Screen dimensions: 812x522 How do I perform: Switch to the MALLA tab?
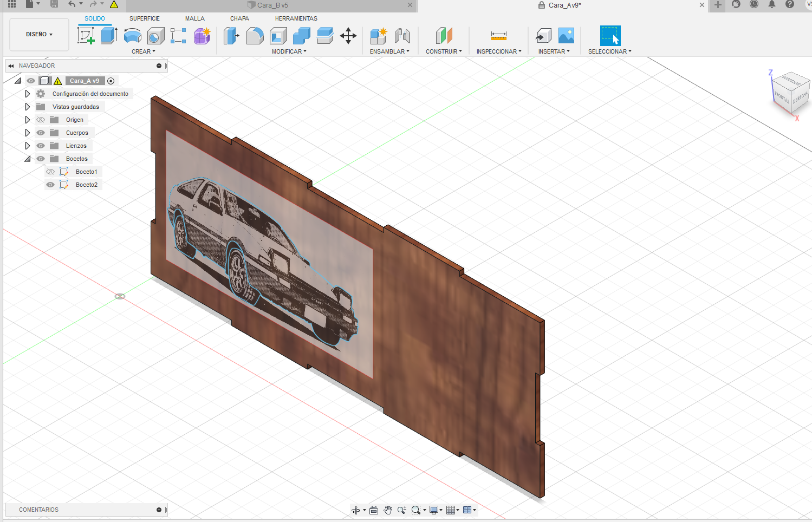tap(195, 18)
